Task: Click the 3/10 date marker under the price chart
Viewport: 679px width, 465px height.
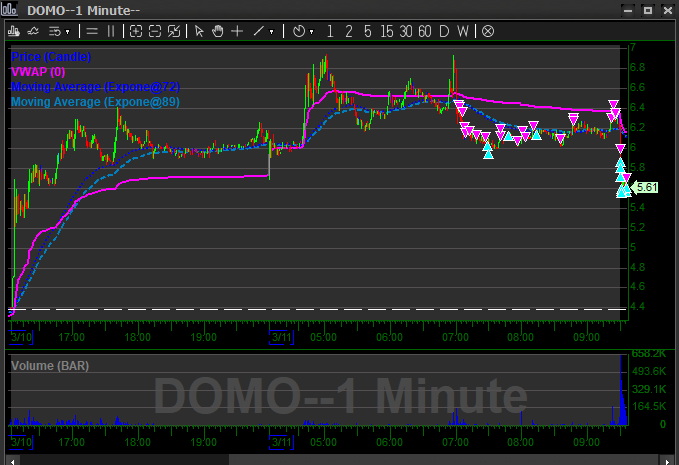Action: [21, 337]
